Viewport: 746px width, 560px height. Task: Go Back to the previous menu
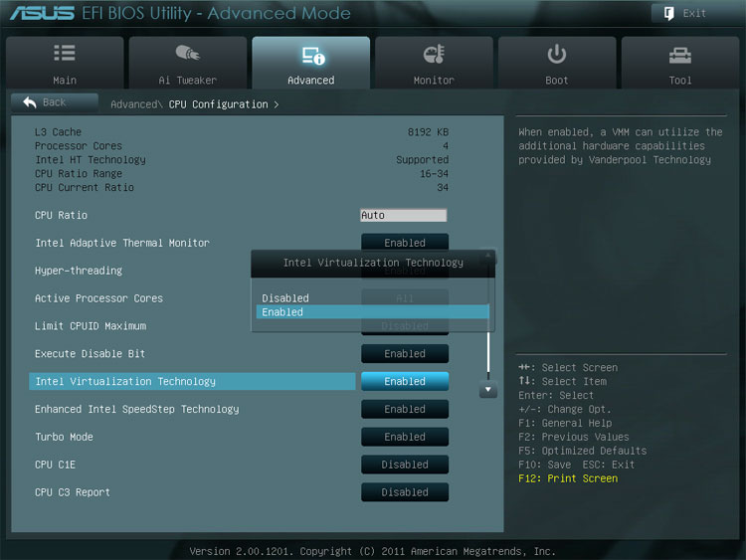tap(55, 102)
